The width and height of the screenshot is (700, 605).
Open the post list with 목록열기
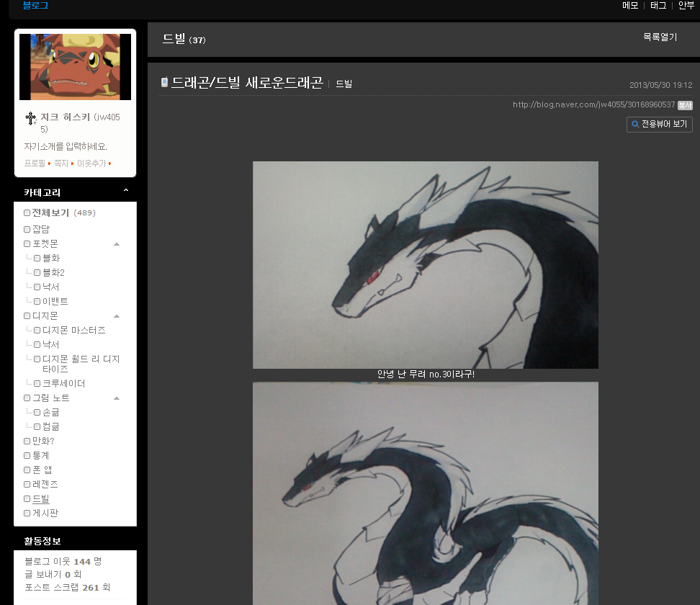pyautogui.click(x=660, y=37)
